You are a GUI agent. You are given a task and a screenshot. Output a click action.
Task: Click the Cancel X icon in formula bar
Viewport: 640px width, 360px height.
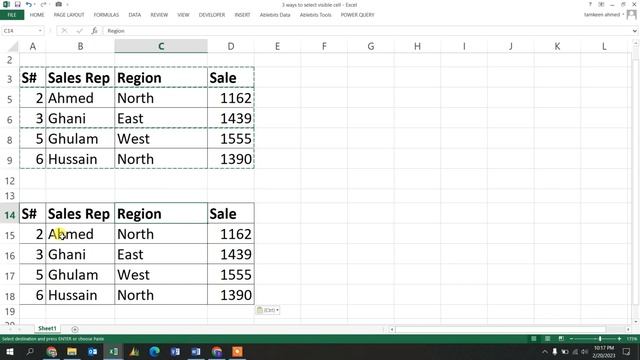click(64, 31)
